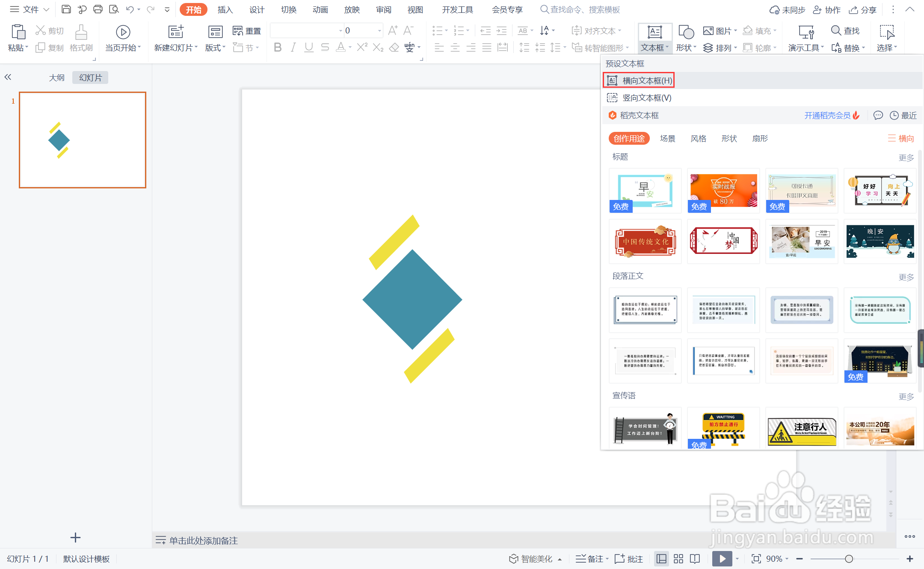This screenshot has width=924, height=569.
Task: Click the Save icon in the quick toolbar
Action: tap(66, 9)
